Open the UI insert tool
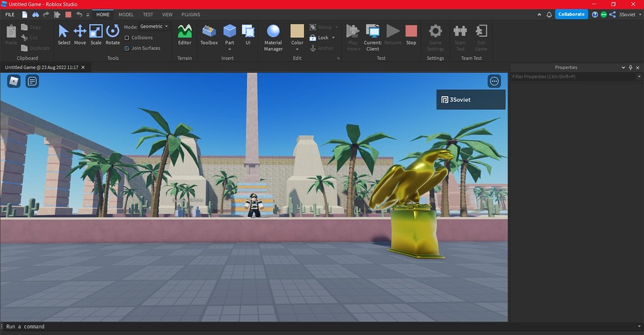The width and height of the screenshot is (644, 335). pos(248,35)
